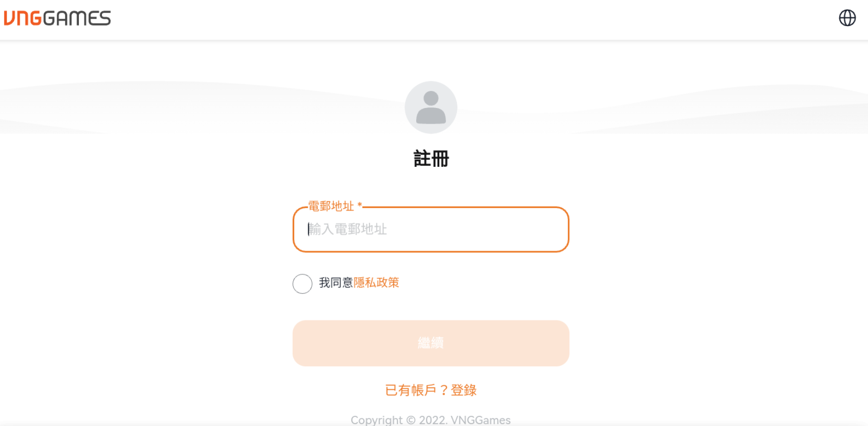This screenshot has width=868, height=426.
Task: Click the 我同意 label text
Action: 336,283
